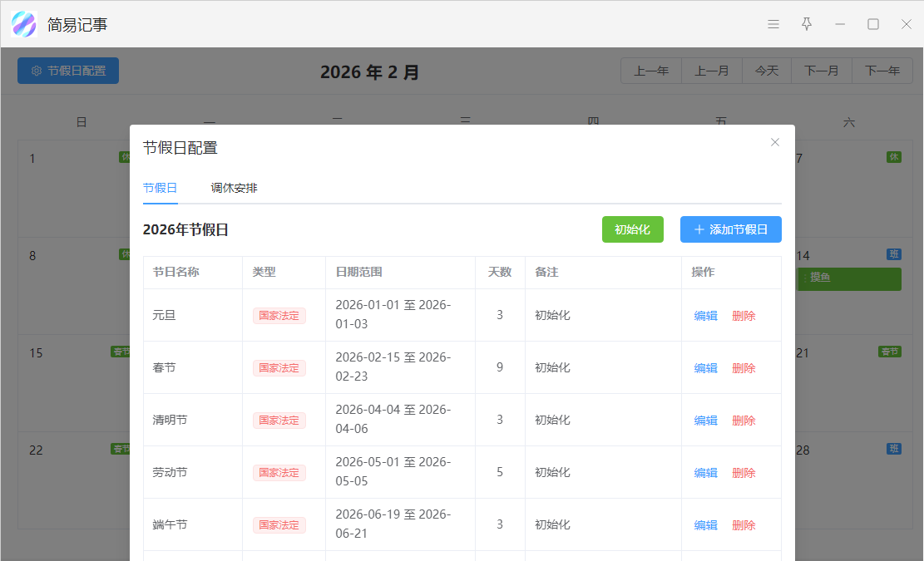Edit the 端午节 holiday entry

click(x=705, y=525)
